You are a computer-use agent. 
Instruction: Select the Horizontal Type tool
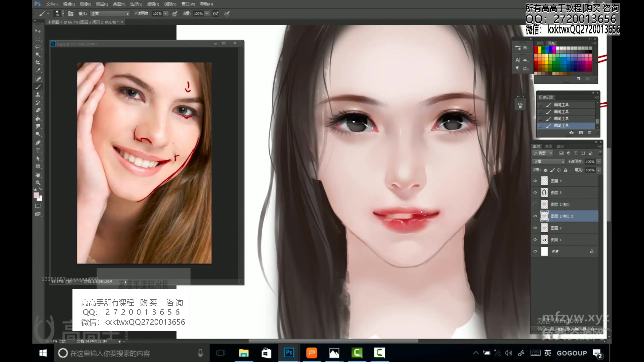(x=38, y=150)
